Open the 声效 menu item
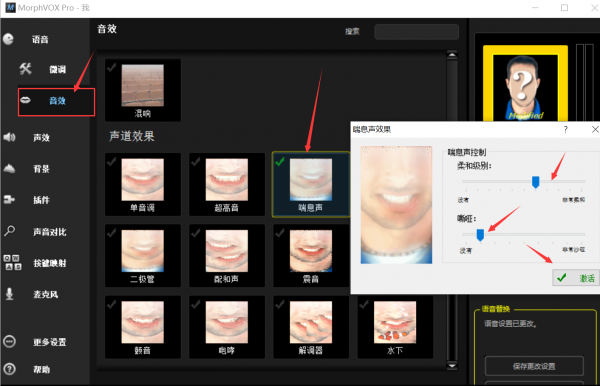The image size is (600, 386). click(41, 137)
